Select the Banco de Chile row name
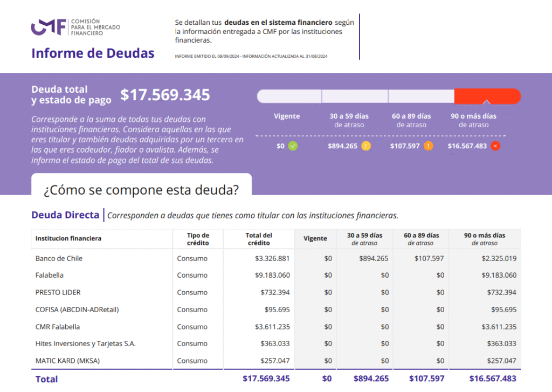The image size is (552, 392). click(x=59, y=258)
